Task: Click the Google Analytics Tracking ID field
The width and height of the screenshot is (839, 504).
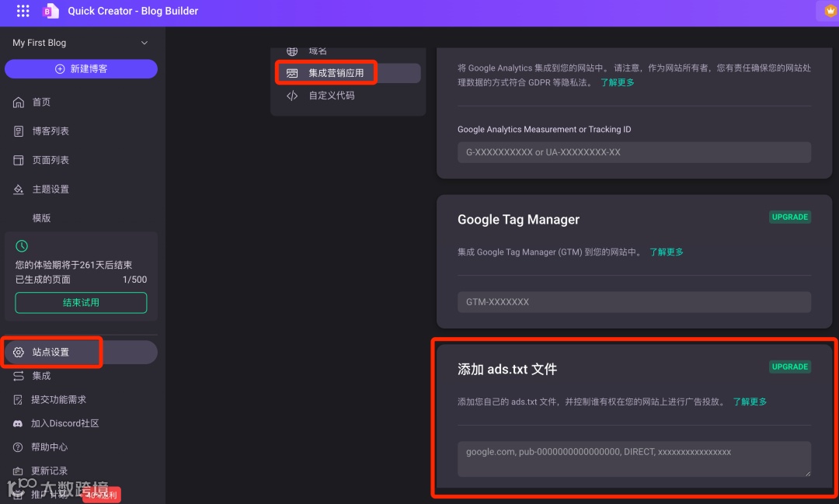Action: [634, 152]
